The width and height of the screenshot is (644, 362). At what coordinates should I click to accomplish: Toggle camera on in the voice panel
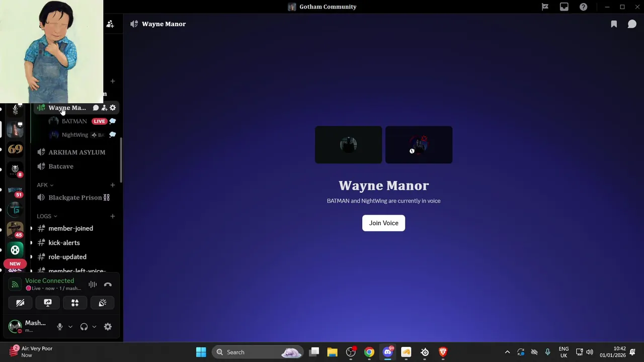20,303
